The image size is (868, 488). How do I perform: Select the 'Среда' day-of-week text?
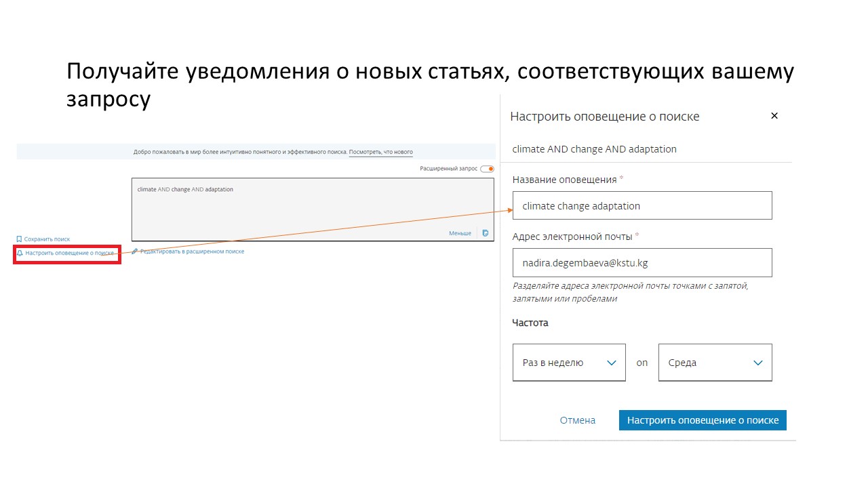point(682,363)
